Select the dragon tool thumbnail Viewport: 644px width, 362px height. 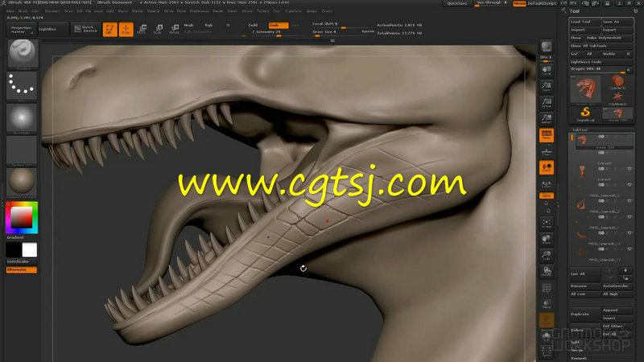[x=585, y=89]
